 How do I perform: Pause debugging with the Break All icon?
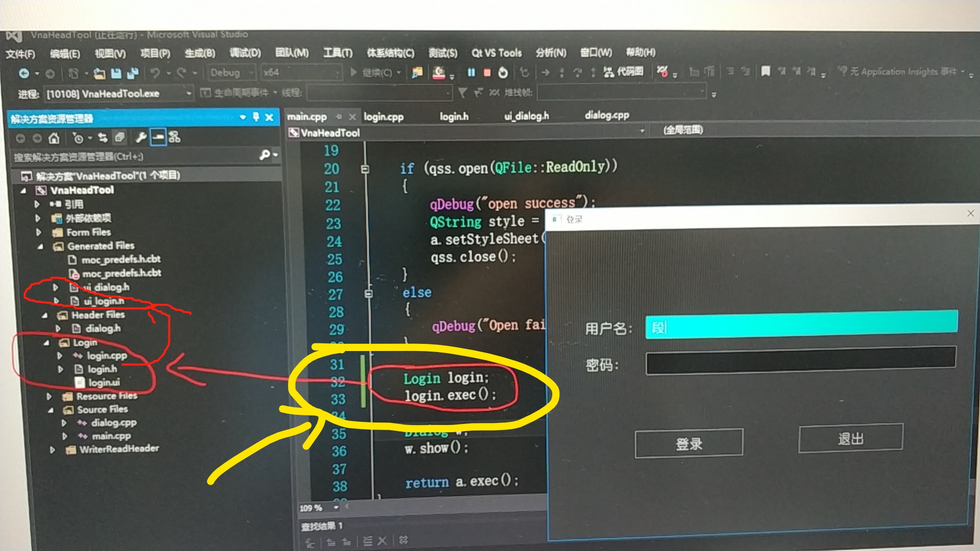471,73
